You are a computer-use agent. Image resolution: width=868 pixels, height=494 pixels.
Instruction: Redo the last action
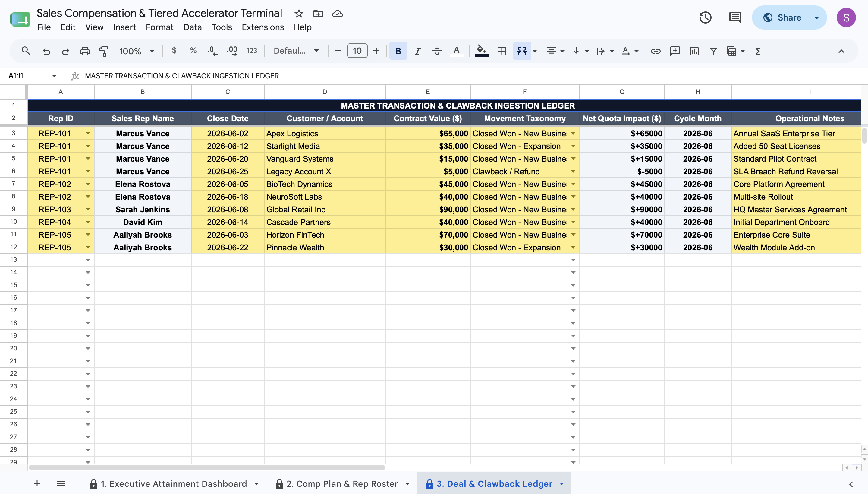[65, 51]
